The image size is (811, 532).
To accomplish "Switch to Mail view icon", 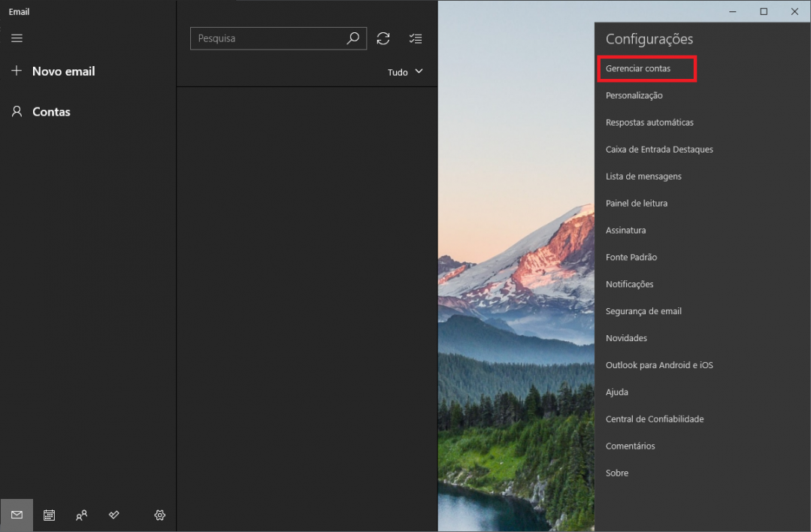I will coord(17,515).
